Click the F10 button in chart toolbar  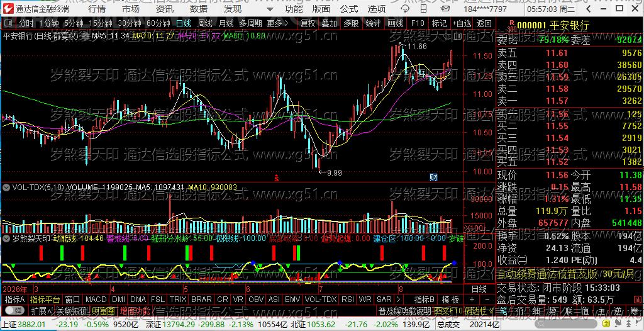[418, 23]
